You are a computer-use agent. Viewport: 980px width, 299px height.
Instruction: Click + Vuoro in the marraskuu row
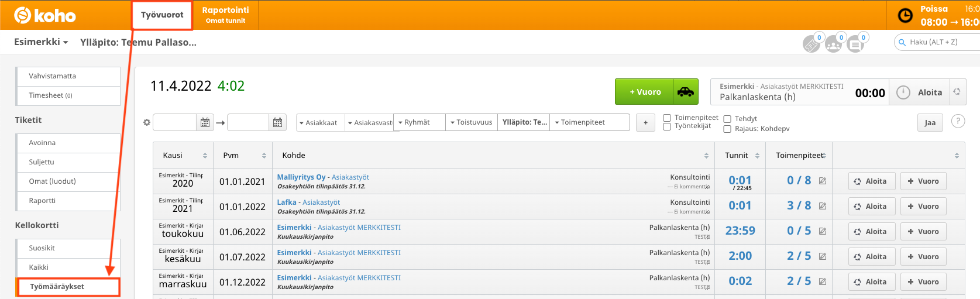[x=923, y=282]
